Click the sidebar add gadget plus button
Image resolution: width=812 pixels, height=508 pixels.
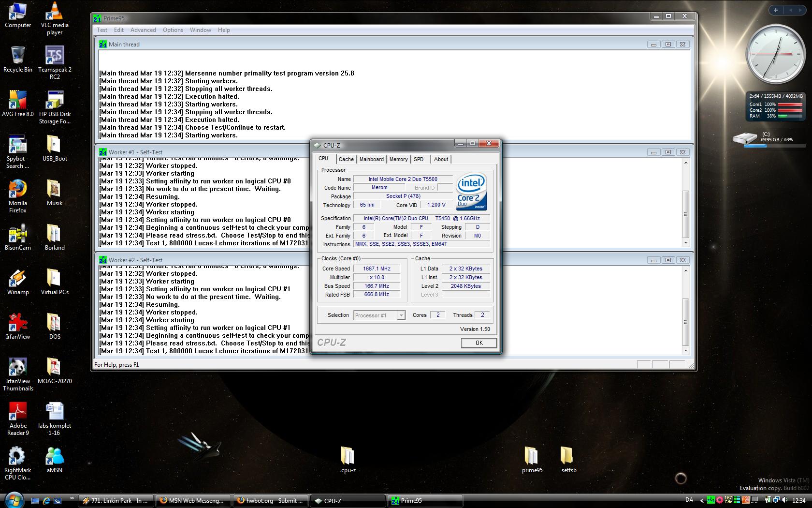(x=775, y=10)
